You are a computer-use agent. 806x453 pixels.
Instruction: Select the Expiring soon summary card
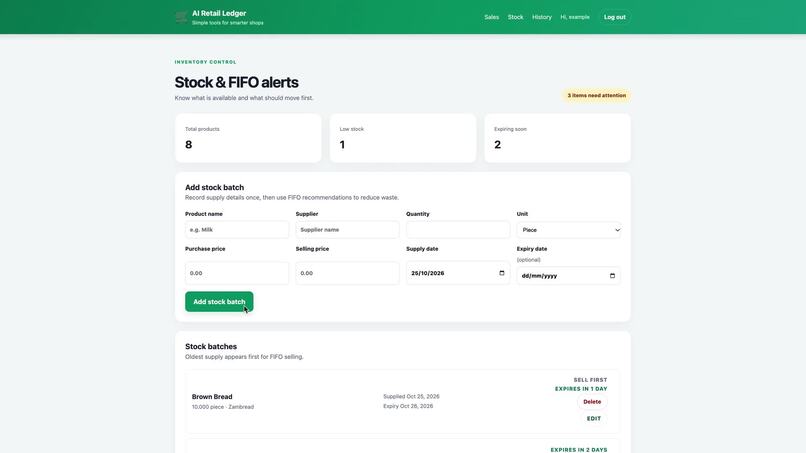(558, 138)
